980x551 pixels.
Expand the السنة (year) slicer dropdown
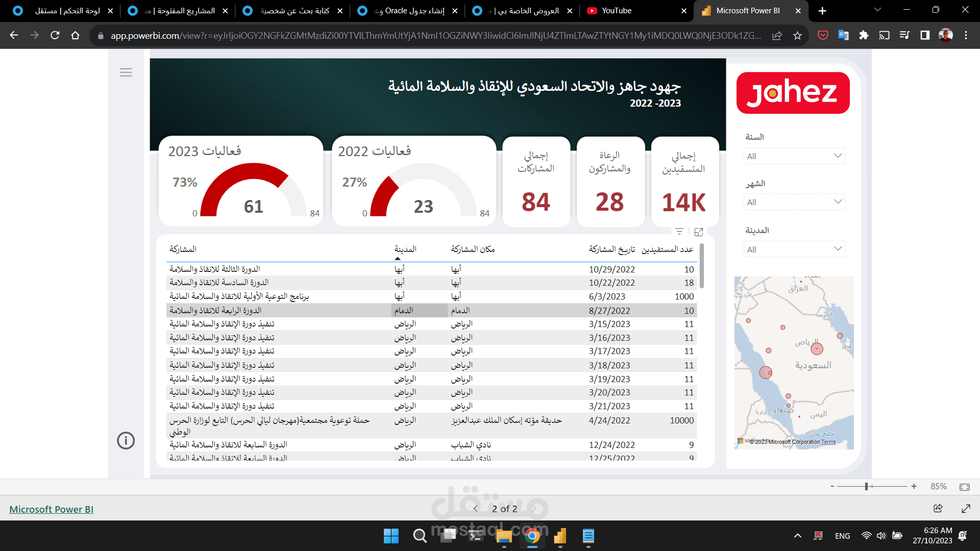point(838,156)
